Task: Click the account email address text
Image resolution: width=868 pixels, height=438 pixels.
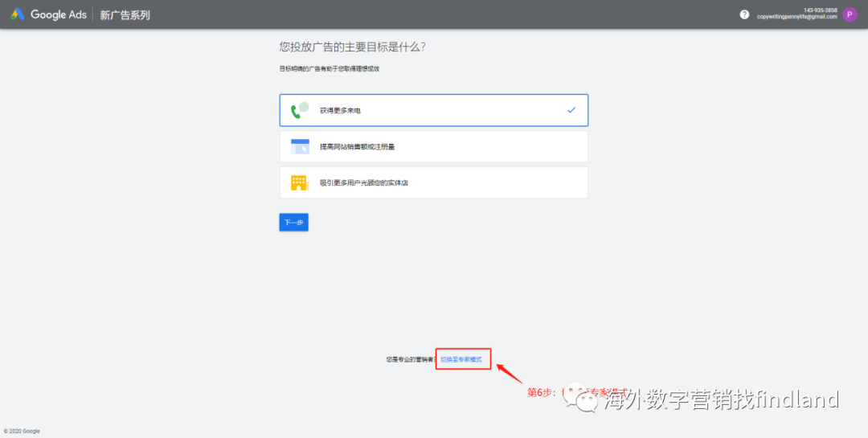Action: [797, 17]
